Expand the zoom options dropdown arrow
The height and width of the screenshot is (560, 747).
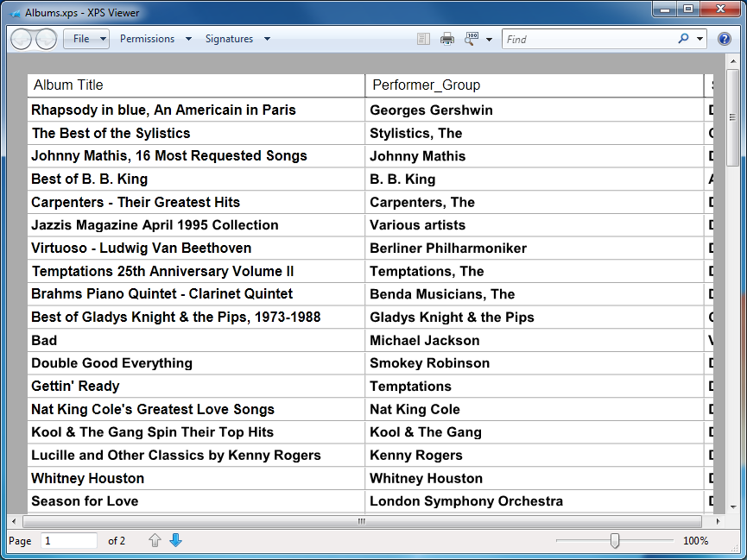coord(490,40)
